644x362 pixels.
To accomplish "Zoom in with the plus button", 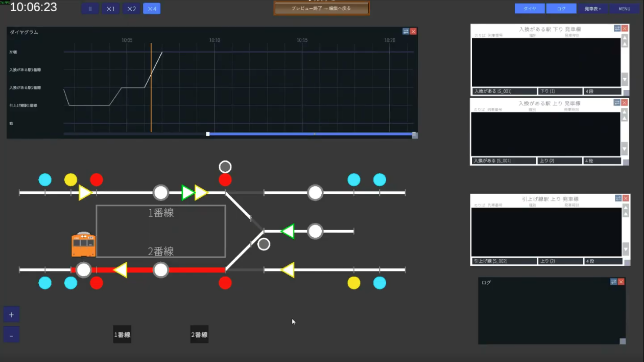I will (11, 314).
